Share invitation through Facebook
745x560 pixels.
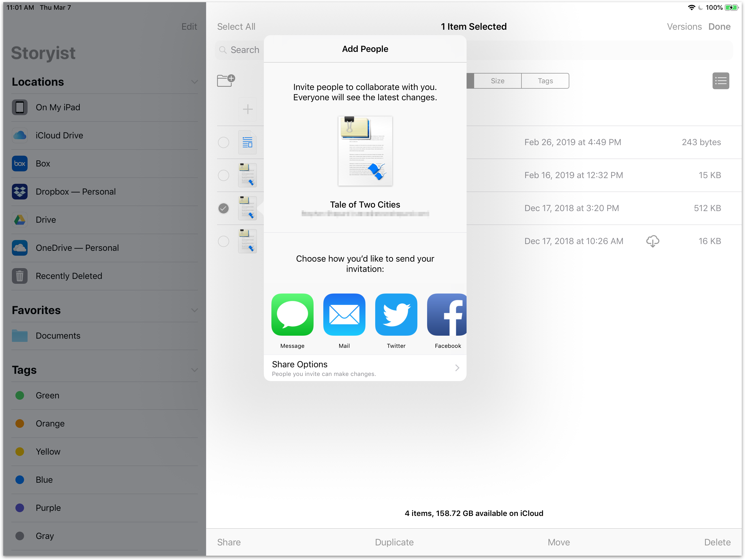[x=447, y=315]
